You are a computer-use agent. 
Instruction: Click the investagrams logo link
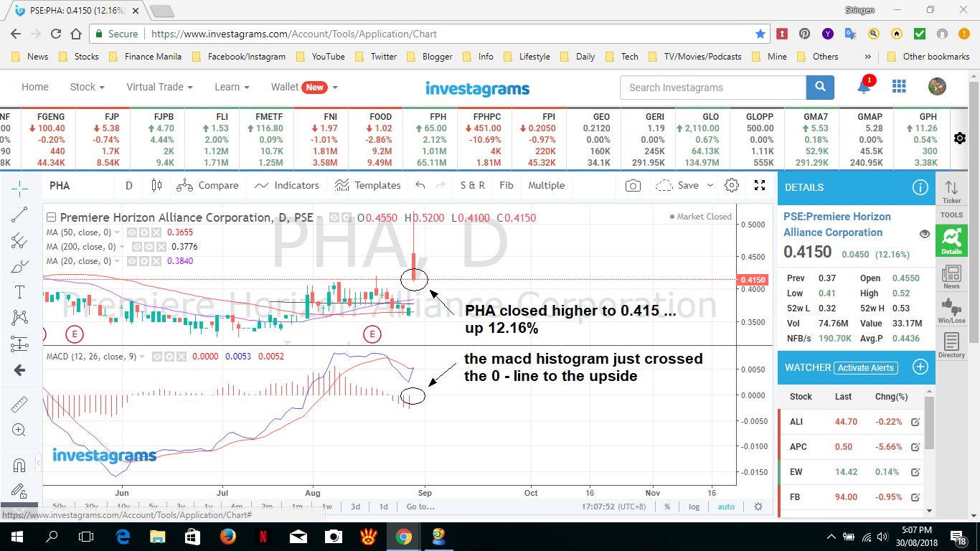pyautogui.click(x=477, y=89)
